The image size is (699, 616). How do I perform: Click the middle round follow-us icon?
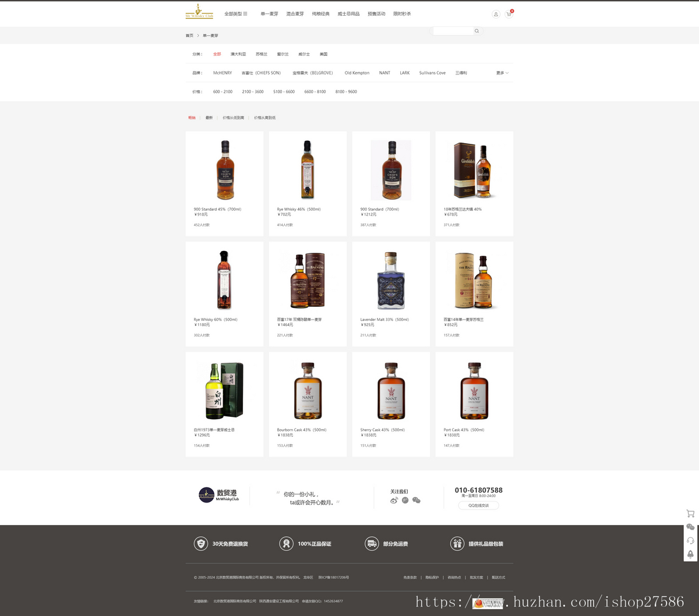pyautogui.click(x=405, y=500)
